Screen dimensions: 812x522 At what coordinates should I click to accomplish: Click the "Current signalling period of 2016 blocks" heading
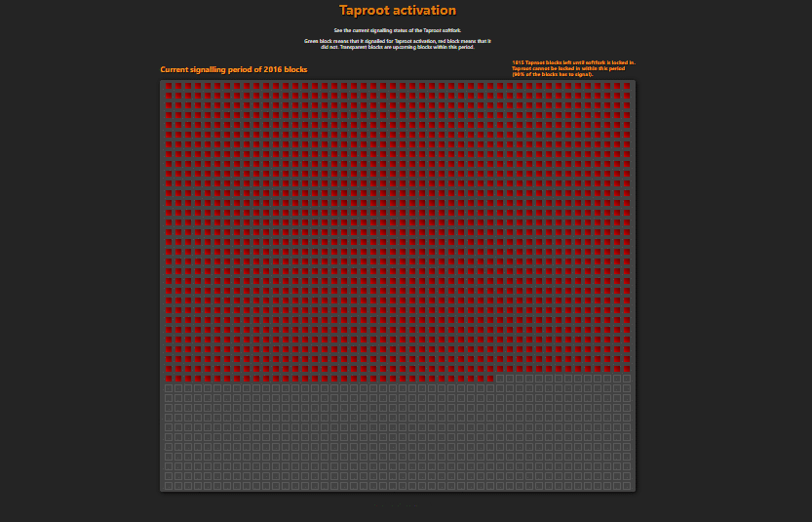tap(234, 69)
